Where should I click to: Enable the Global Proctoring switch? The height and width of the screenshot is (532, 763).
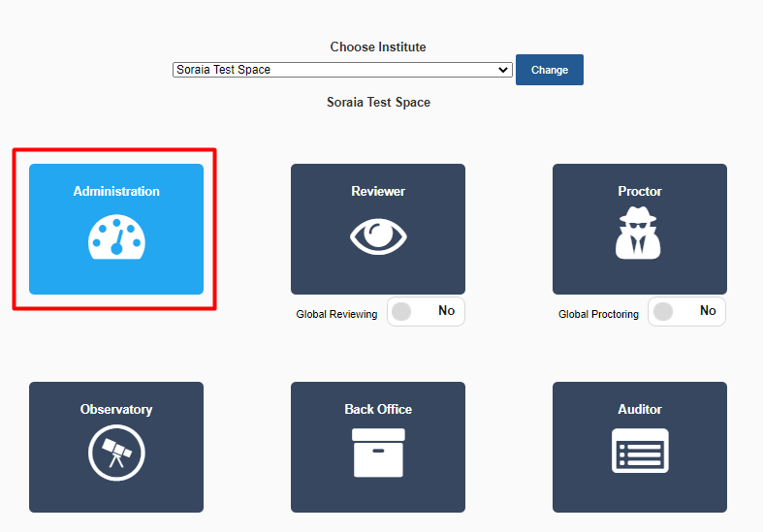click(687, 311)
